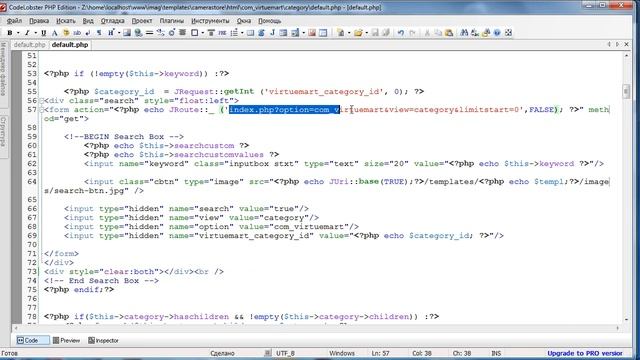Image resolution: width=640 pixels, height=360 pixels.
Task: Open the box icon dropdown arrow
Action: pos(203,33)
